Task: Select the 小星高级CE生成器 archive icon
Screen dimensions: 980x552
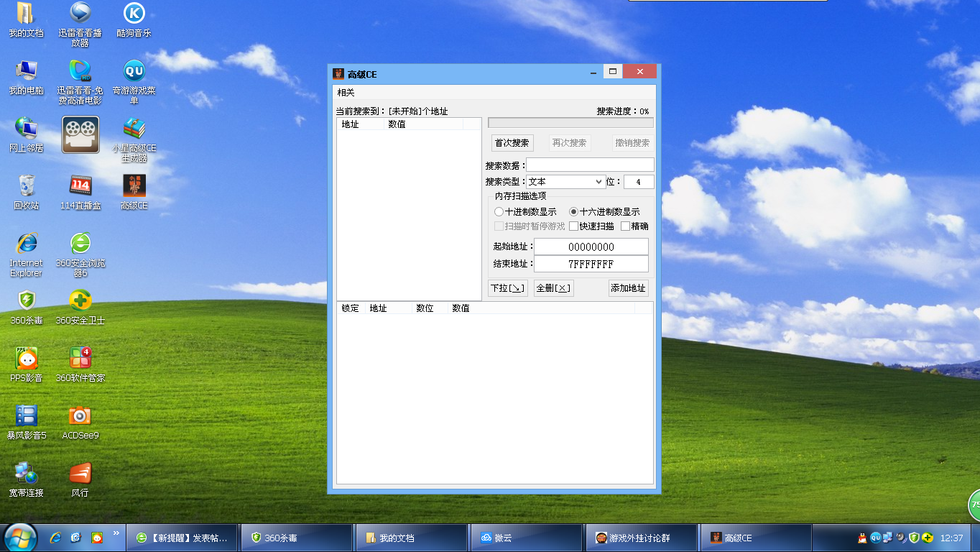Action: point(134,129)
